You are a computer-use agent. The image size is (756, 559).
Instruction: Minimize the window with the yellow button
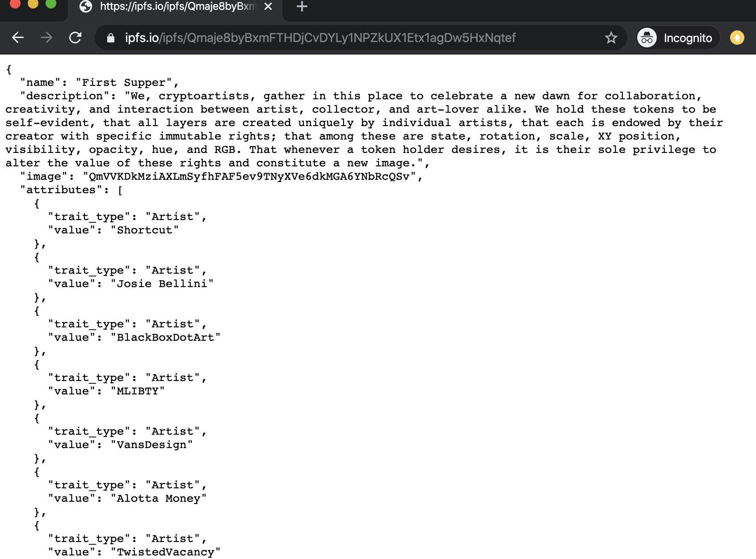(x=33, y=4)
